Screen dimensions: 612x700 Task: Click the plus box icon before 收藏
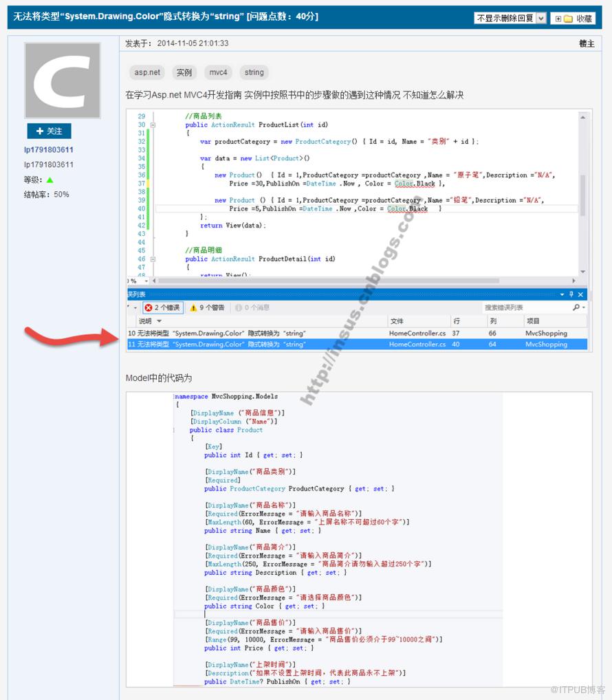[558, 19]
